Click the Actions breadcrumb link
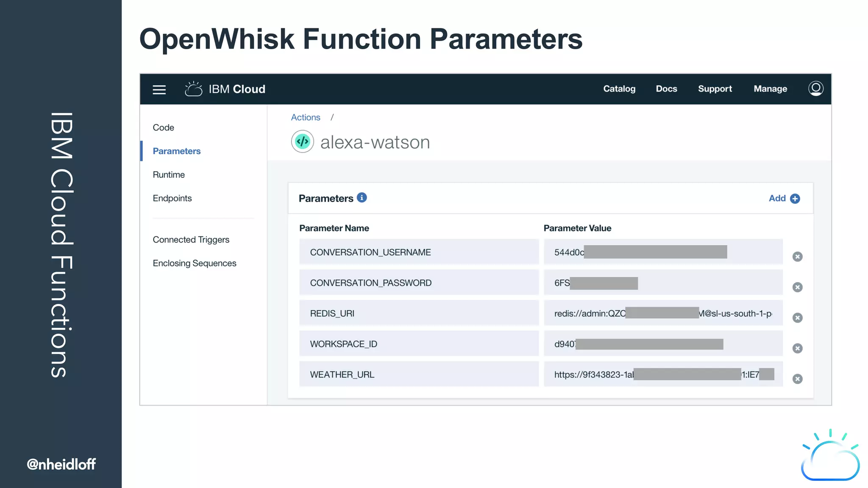 click(x=305, y=117)
